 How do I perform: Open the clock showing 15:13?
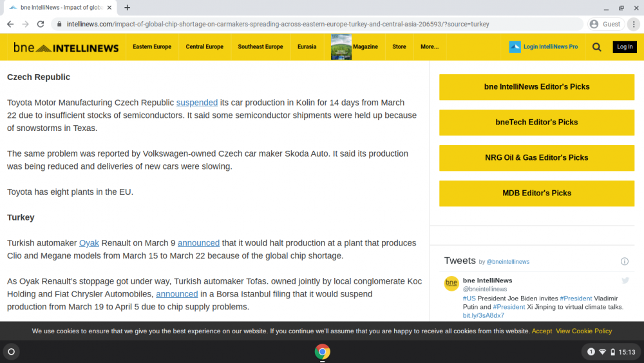click(x=627, y=352)
